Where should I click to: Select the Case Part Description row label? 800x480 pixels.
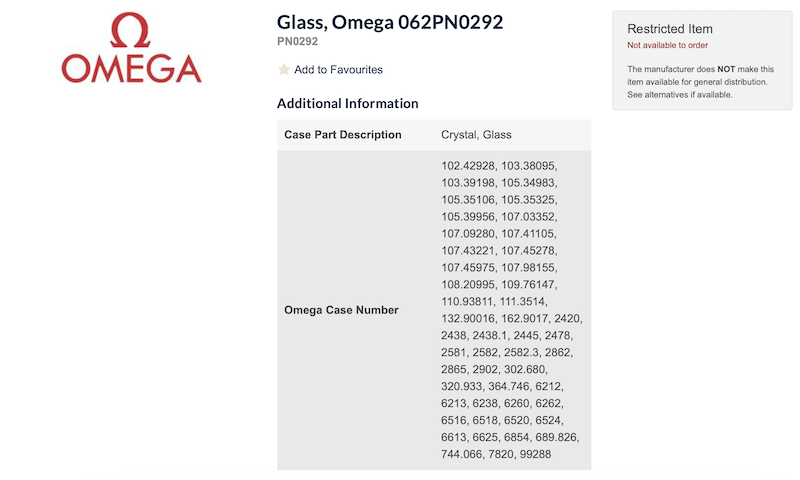point(343,135)
